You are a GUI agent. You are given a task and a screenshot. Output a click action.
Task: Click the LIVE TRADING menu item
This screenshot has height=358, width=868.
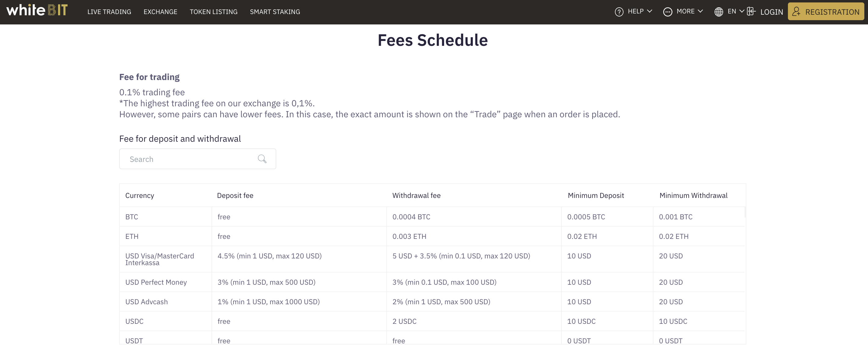[110, 11]
